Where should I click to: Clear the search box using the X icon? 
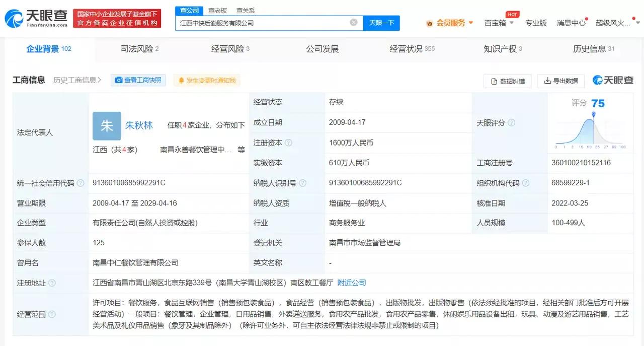click(x=353, y=22)
